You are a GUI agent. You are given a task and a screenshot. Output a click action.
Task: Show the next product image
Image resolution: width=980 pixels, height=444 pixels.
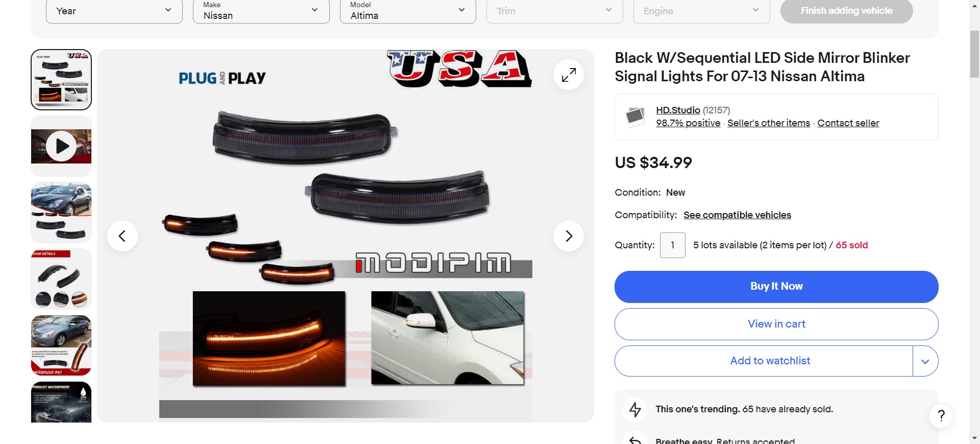tap(569, 236)
